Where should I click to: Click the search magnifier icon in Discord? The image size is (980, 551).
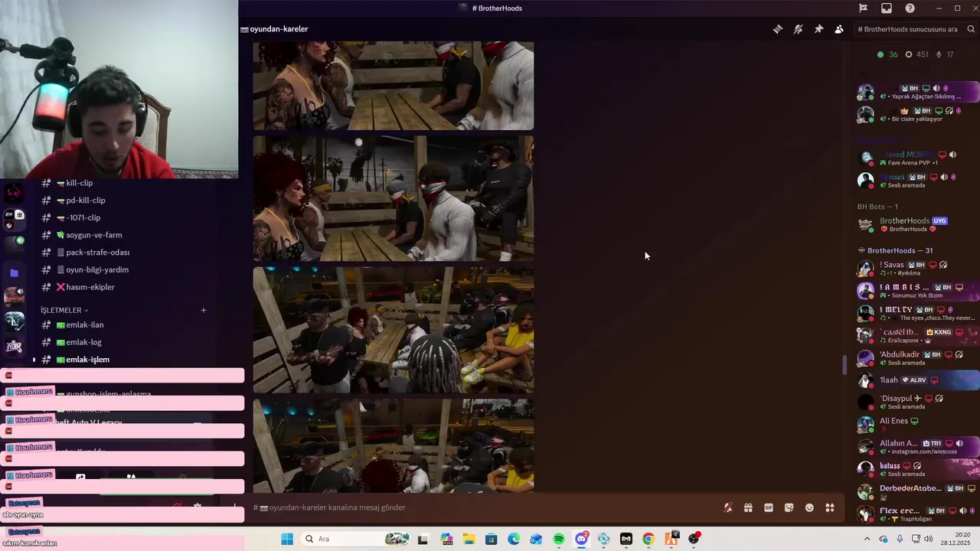(x=971, y=29)
